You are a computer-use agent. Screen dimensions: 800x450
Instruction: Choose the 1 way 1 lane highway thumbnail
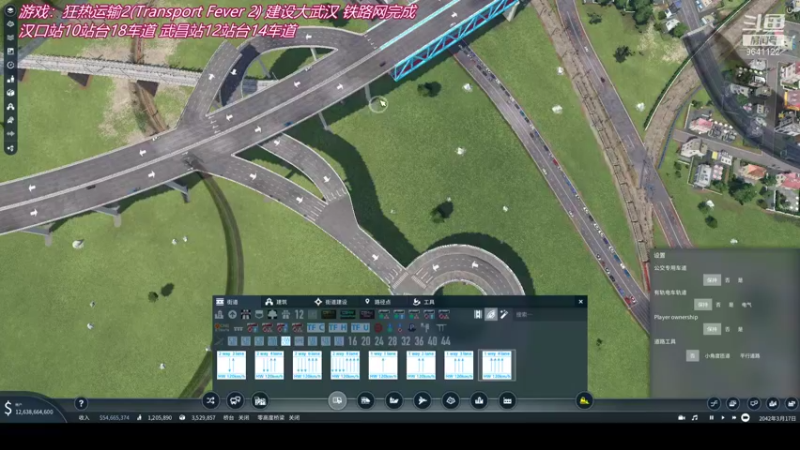383,365
